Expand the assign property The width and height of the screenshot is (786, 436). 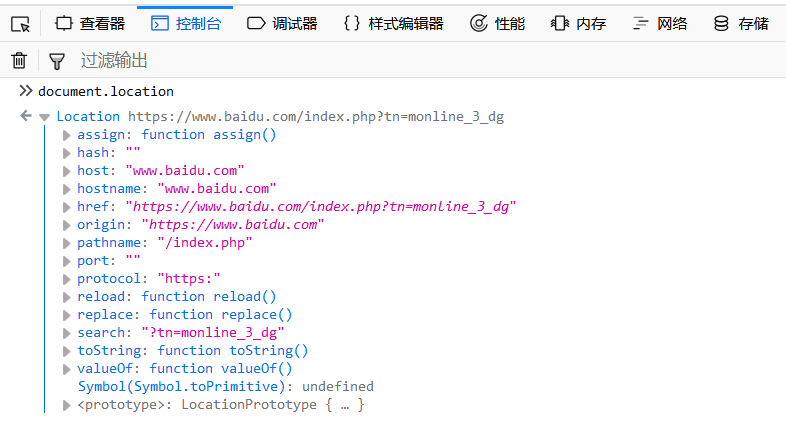[x=66, y=135]
